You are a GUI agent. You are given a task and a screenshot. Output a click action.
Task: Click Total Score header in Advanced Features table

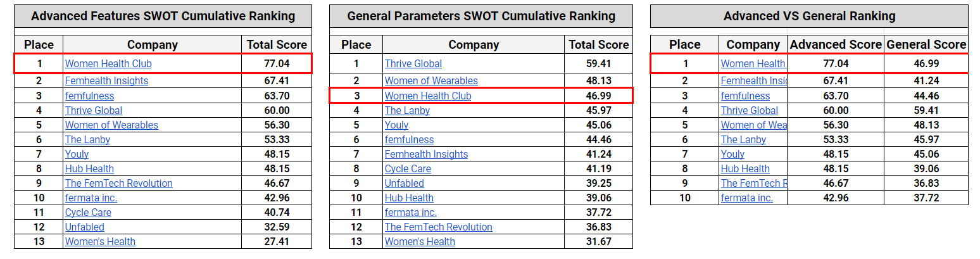point(277,44)
